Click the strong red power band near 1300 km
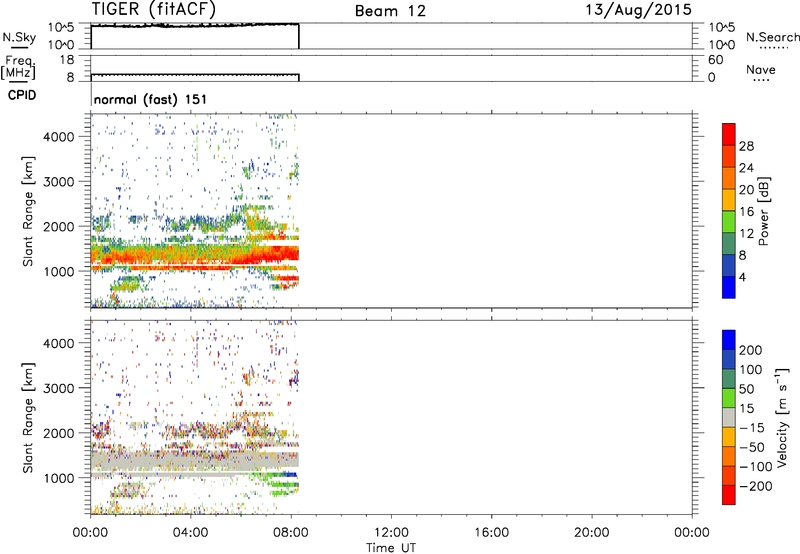The height and width of the screenshot is (554, 800). pyautogui.click(x=194, y=256)
